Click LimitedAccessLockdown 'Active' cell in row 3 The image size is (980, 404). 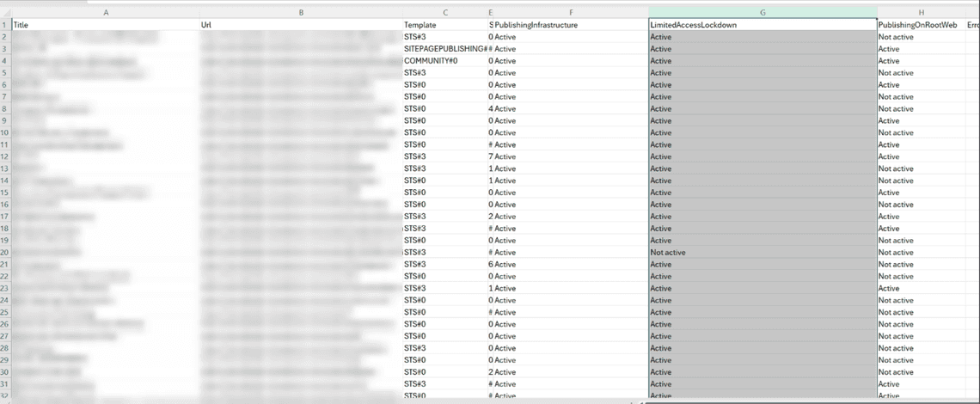click(x=763, y=49)
